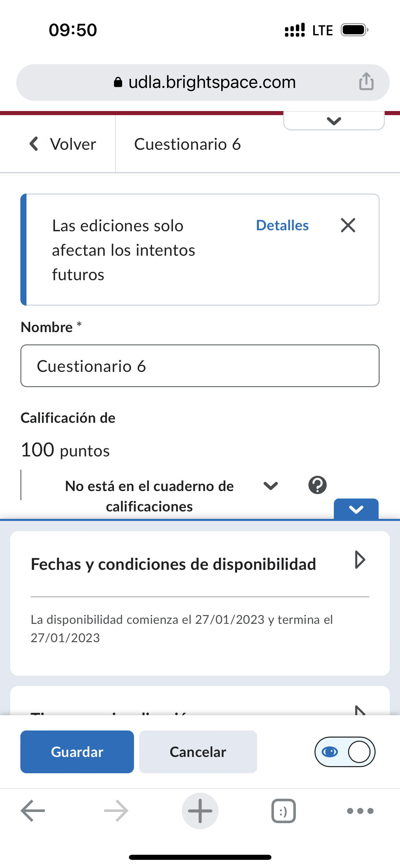
Task: Expand the top navigation chevron tab
Action: tap(334, 121)
